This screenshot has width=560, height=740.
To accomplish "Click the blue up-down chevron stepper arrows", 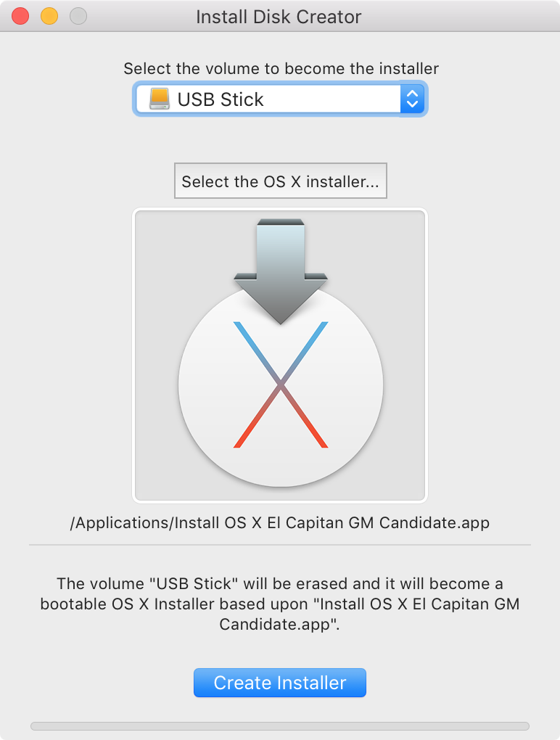I will pos(412,99).
